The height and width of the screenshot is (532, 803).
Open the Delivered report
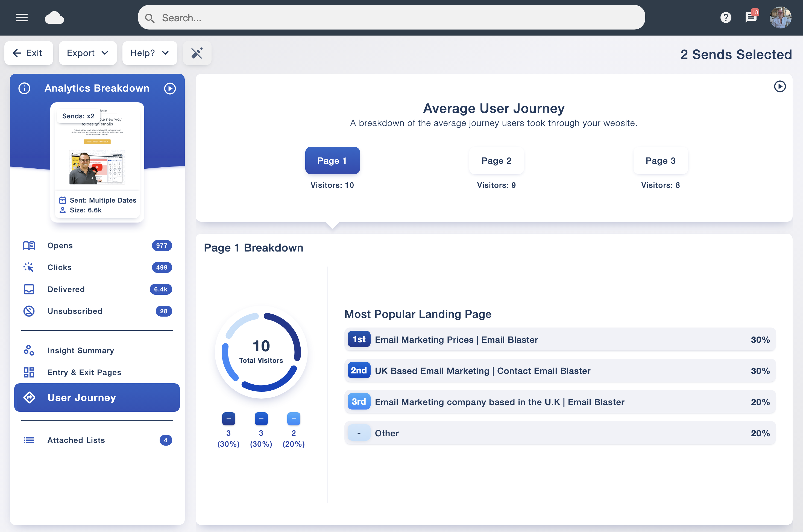[x=97, y=290]
